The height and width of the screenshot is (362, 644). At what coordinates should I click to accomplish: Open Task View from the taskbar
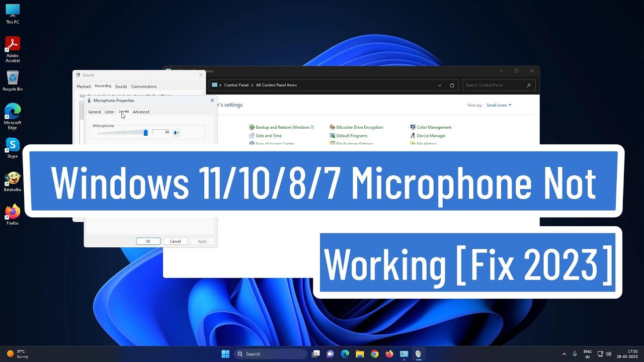[315, 354]
